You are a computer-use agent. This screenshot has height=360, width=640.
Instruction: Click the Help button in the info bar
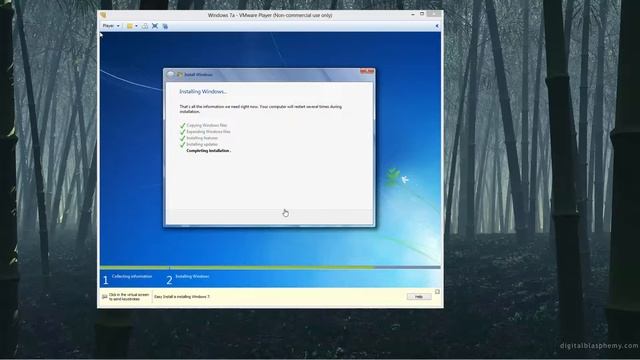tap(419, 297)
